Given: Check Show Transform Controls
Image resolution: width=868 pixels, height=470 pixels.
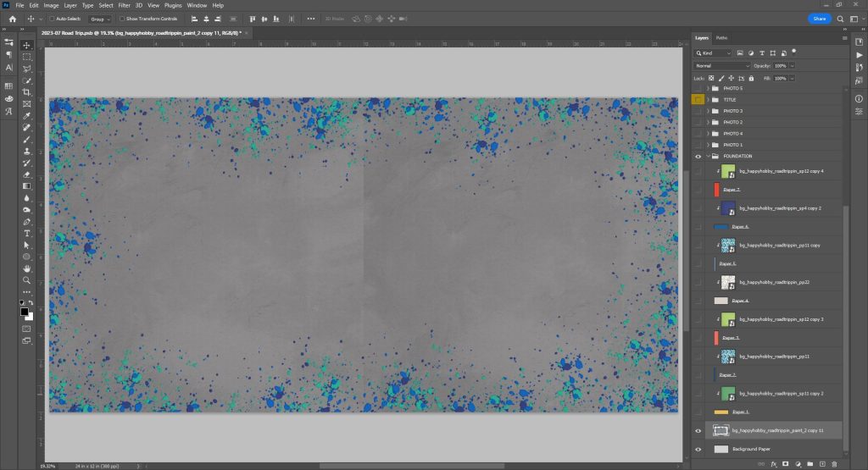Looking at the screenshot, I should coord(121,18).
